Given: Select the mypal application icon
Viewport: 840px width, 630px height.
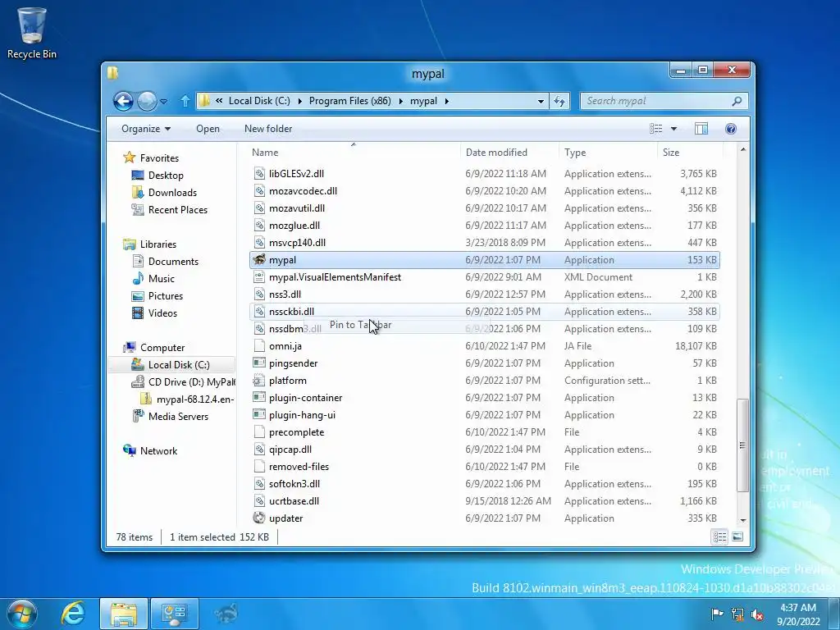Looking at the screenshot, I should 259,260.
